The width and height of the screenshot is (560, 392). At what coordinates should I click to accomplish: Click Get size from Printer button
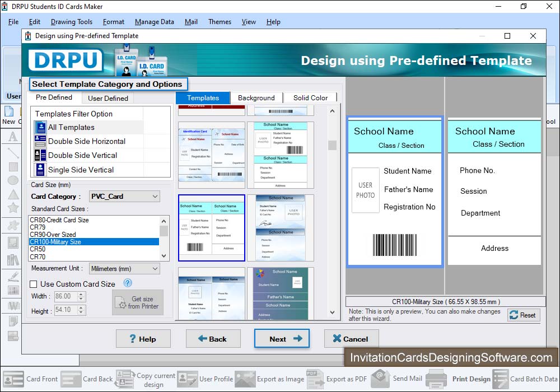coord(138,302)
